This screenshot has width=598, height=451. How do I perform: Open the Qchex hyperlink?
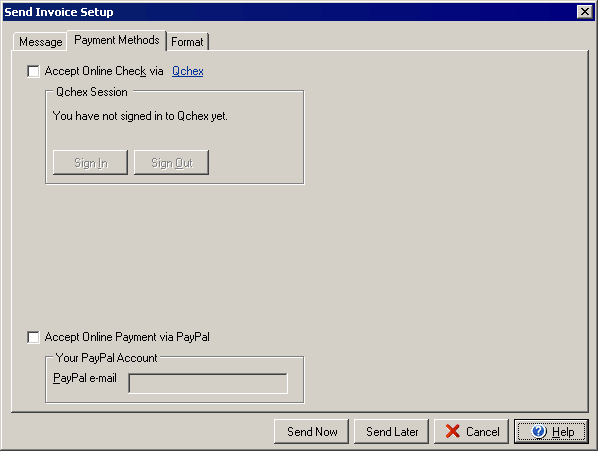(x=188, y=71)
